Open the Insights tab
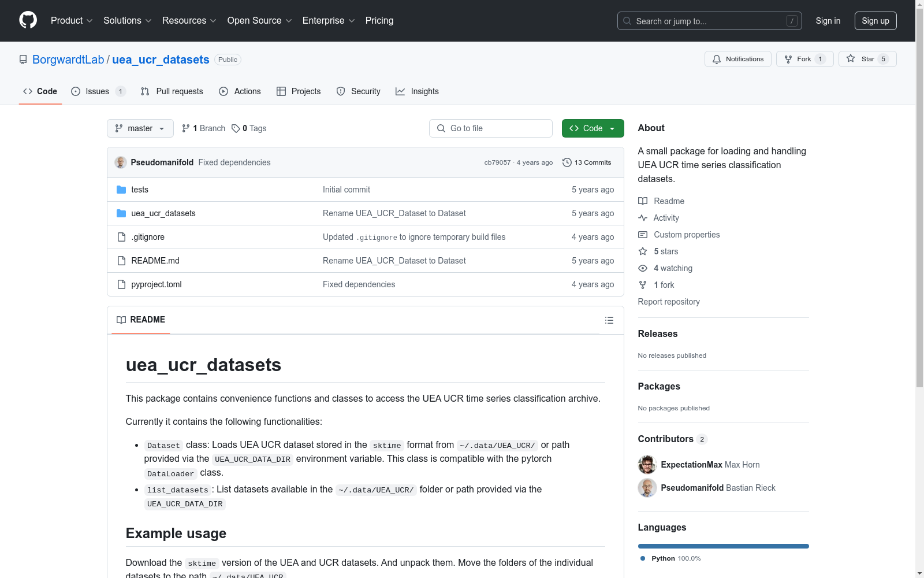 (418, 91)
